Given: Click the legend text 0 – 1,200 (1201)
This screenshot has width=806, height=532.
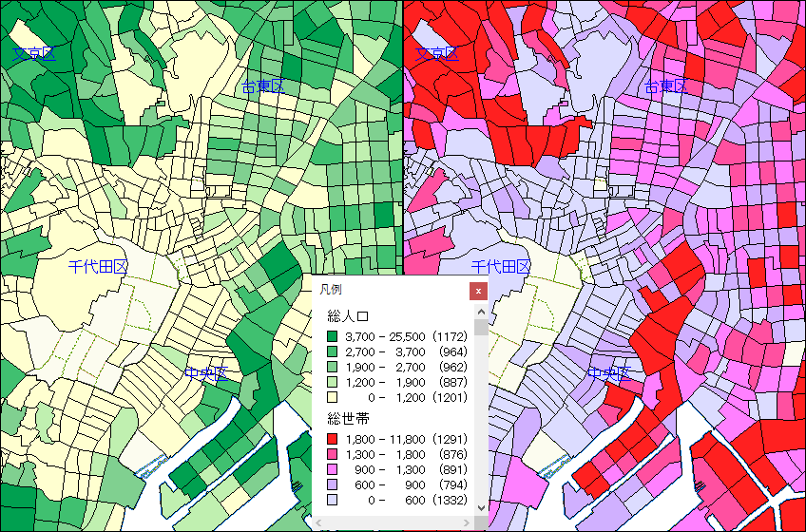Looking at the screenshot, I should click(417, 397).
